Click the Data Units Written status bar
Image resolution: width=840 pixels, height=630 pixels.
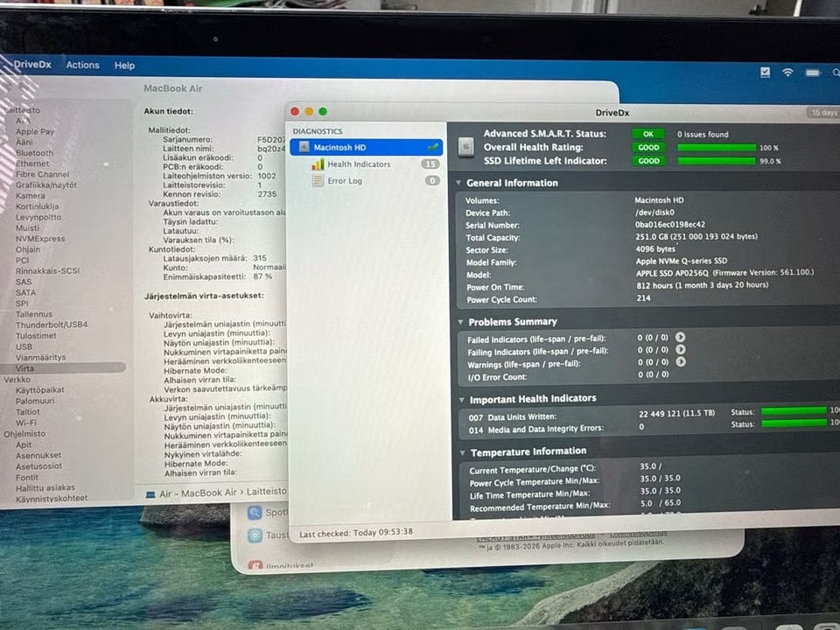(794, 411)
